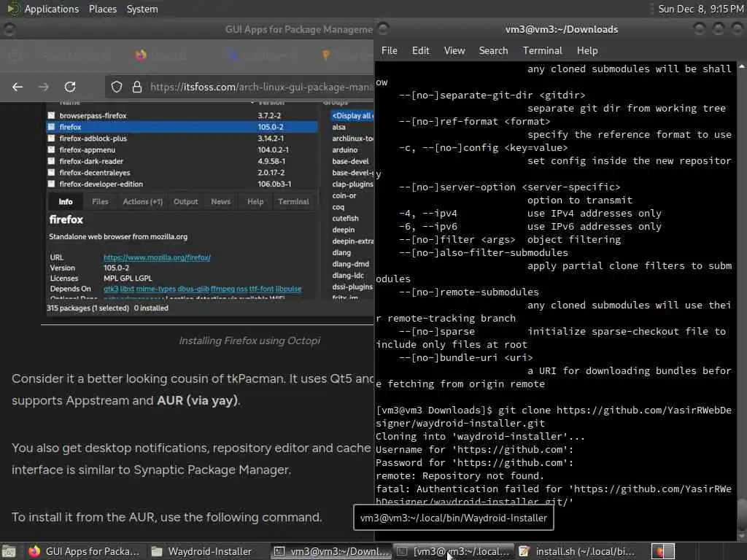Switch to GUI Apps for Packa... Firefox taskbar item

[x=84, y=551]
